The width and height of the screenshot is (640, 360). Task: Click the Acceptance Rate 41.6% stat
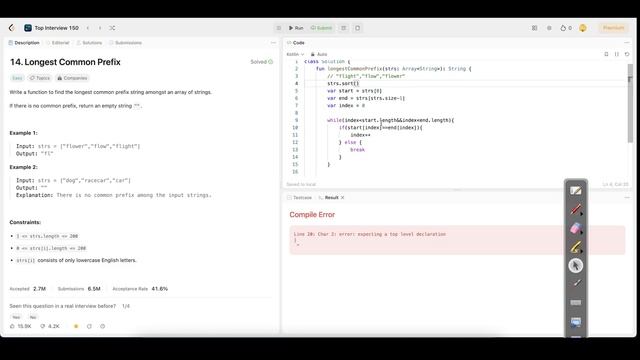pos(140,289)
